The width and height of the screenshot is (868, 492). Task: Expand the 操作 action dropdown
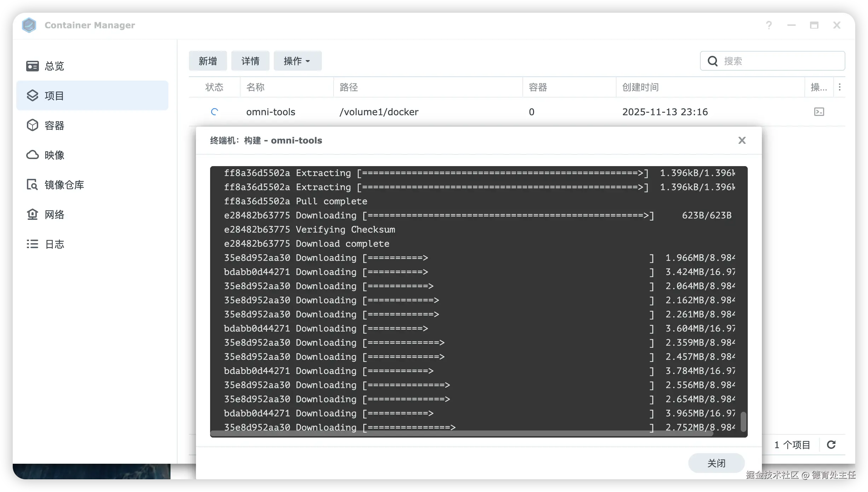(x=297, y=61)
